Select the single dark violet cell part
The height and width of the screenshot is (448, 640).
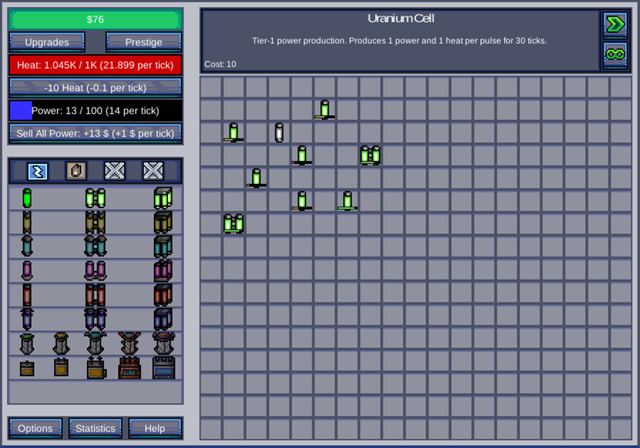pyautogui.click(x=27, y=319)
